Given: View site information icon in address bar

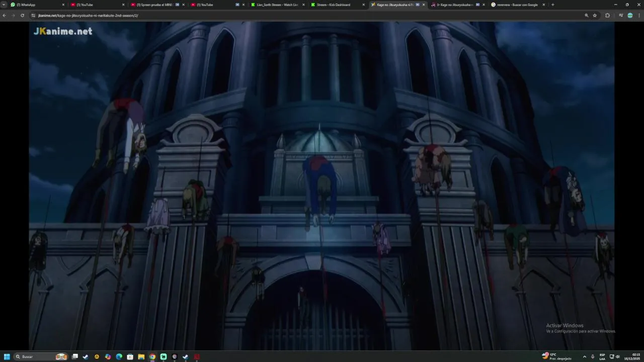Looking at the screenshot, I should [x=33, y=16].
